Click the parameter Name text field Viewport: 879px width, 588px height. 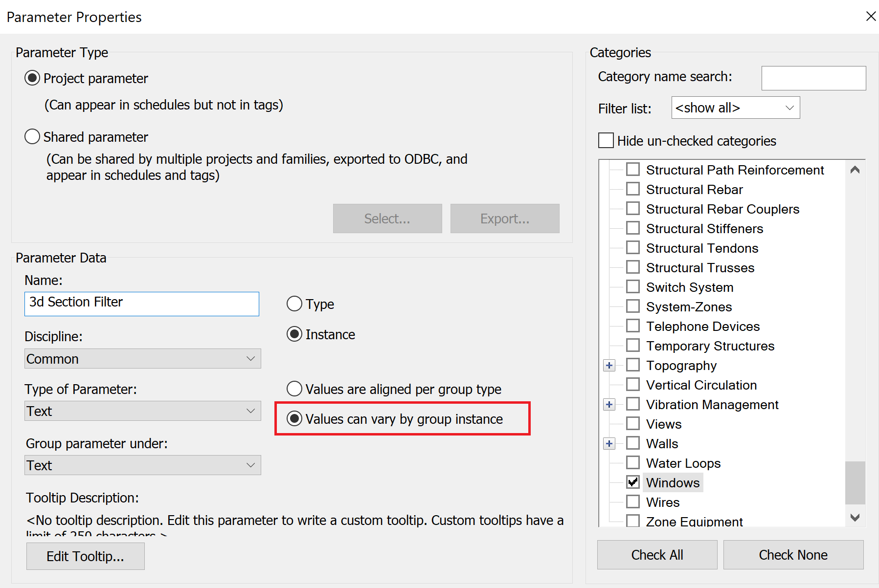coord(141,304)
